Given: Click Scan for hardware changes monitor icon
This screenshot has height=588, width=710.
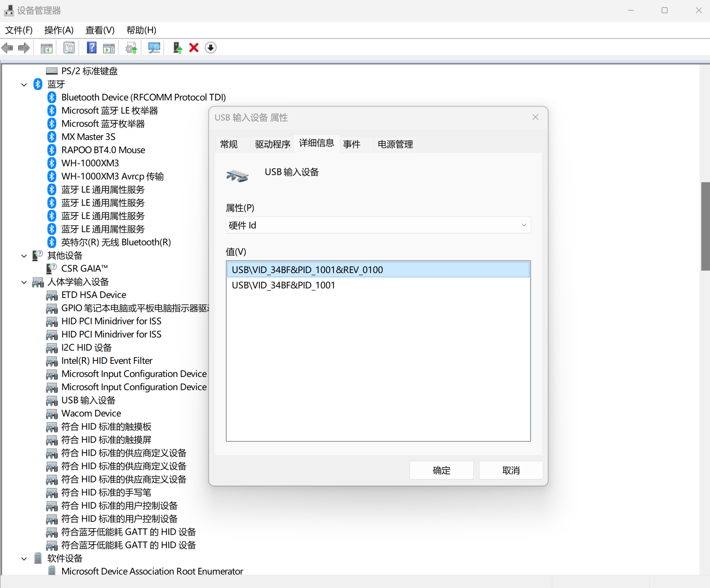Looking at the screenshot, I should pos(154,48).
